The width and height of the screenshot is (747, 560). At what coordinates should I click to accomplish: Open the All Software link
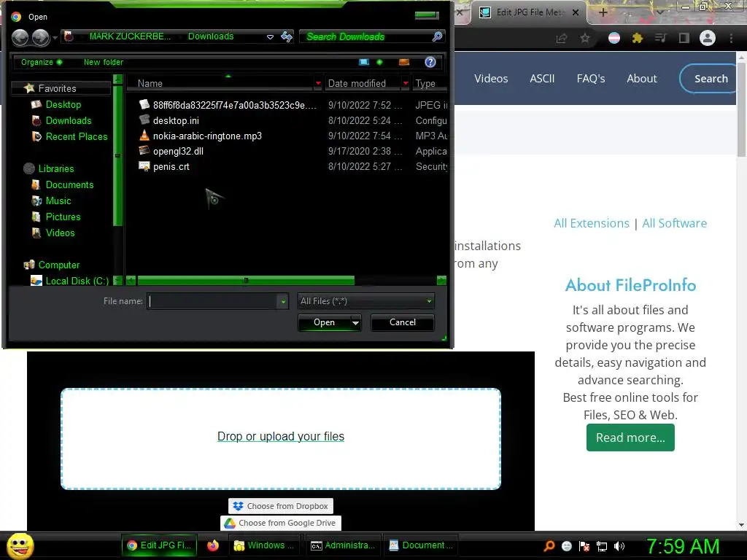(675, 223)
